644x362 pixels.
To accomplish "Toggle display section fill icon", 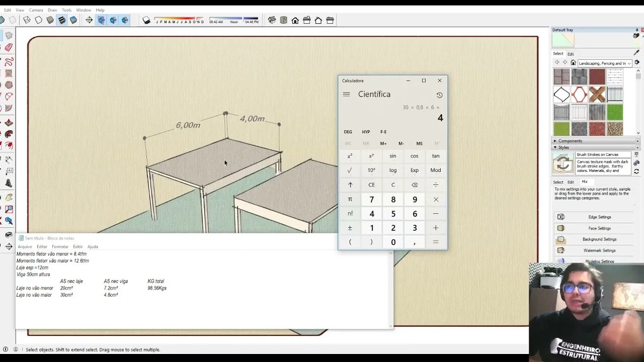I will [125, 20].
